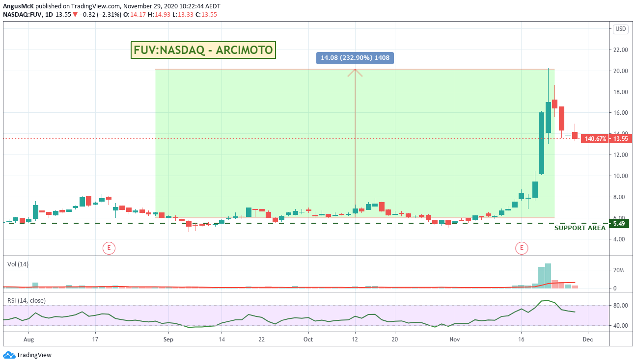This screenshot has height=364, width=636.
Task: Click the 16.00 price axis label
Action: pos(620,113)
